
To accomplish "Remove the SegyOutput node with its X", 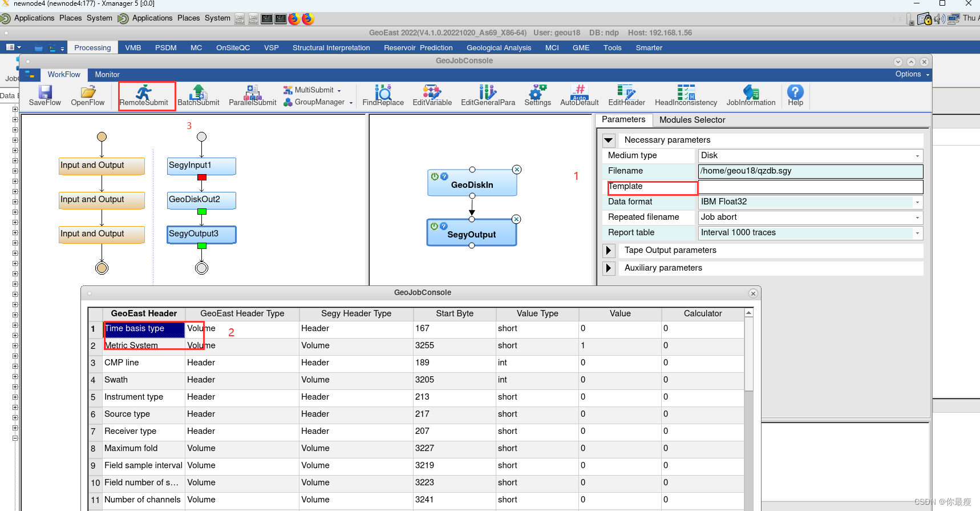I will (516, 219).
